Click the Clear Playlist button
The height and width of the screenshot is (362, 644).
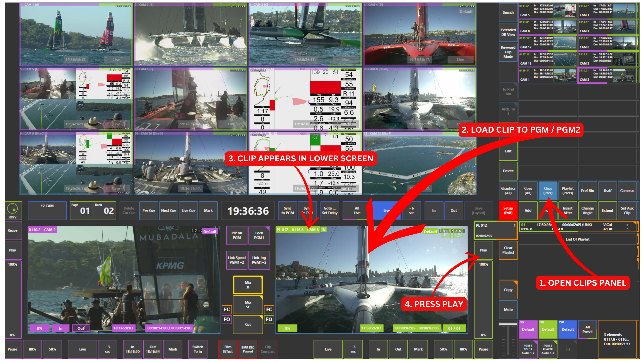coord(508,250)
